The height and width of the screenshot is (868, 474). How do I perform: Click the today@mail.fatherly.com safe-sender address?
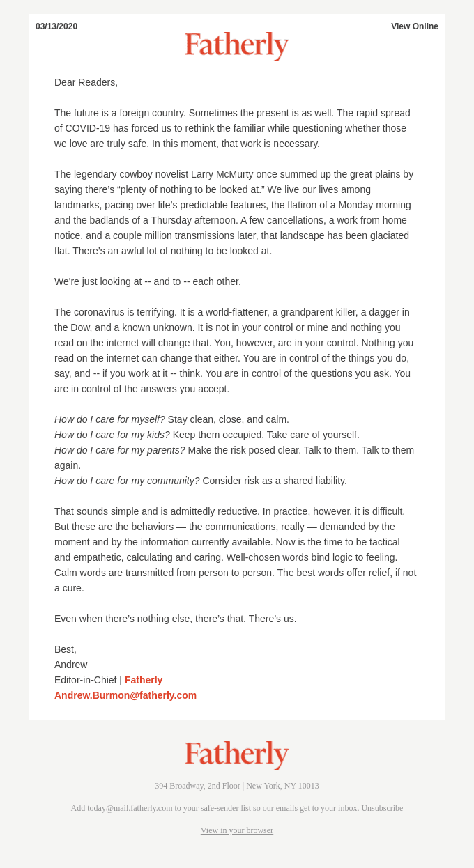point(130,808)
